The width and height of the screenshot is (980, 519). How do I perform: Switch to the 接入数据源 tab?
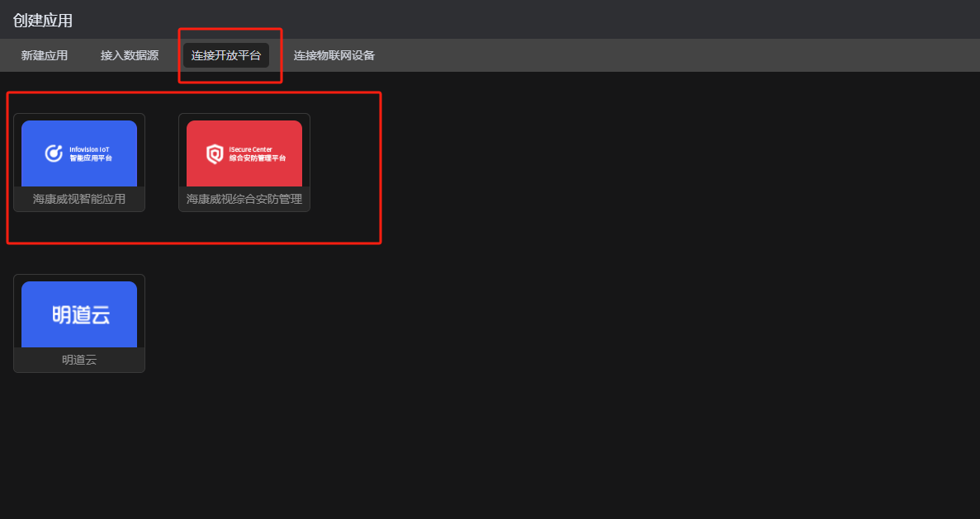point(130,55)
